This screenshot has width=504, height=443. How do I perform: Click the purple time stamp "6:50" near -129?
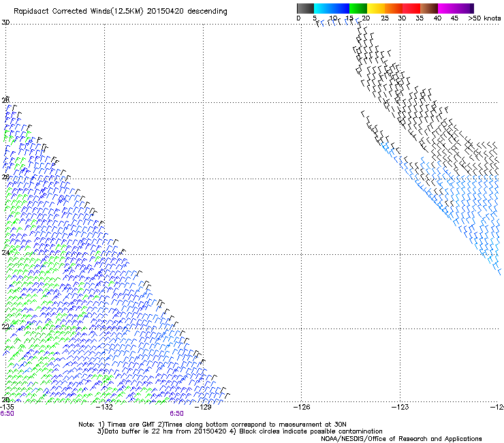coord(177,414)
